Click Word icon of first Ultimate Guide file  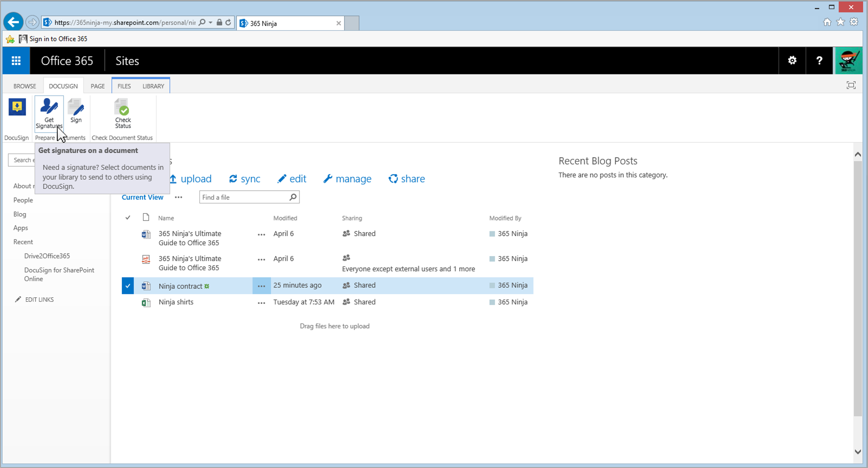[146, 234]
